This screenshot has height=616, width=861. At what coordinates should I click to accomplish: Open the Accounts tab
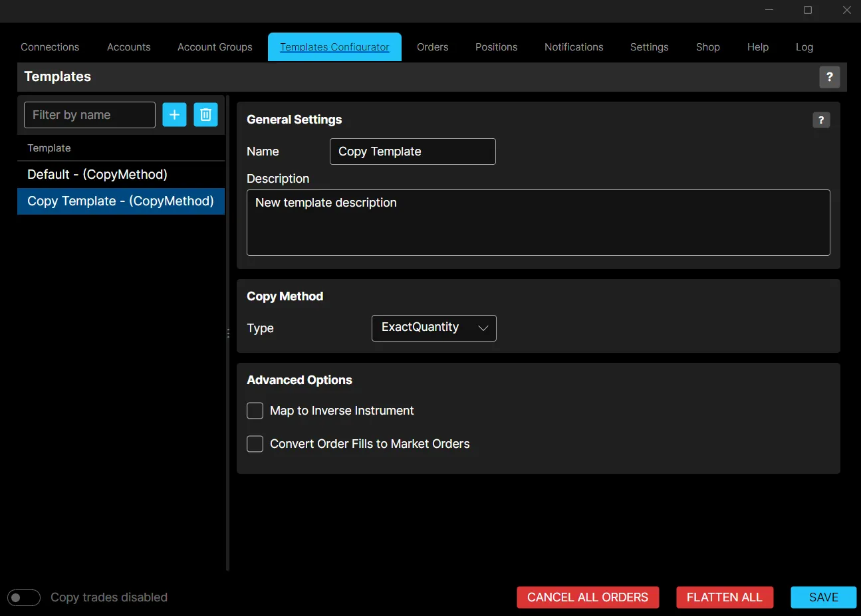tap(129, 47)
